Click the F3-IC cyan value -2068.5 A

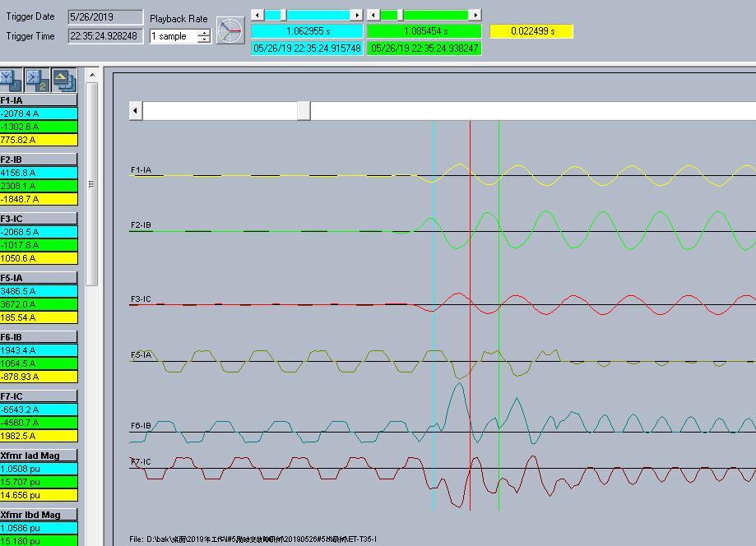[39, 232]
